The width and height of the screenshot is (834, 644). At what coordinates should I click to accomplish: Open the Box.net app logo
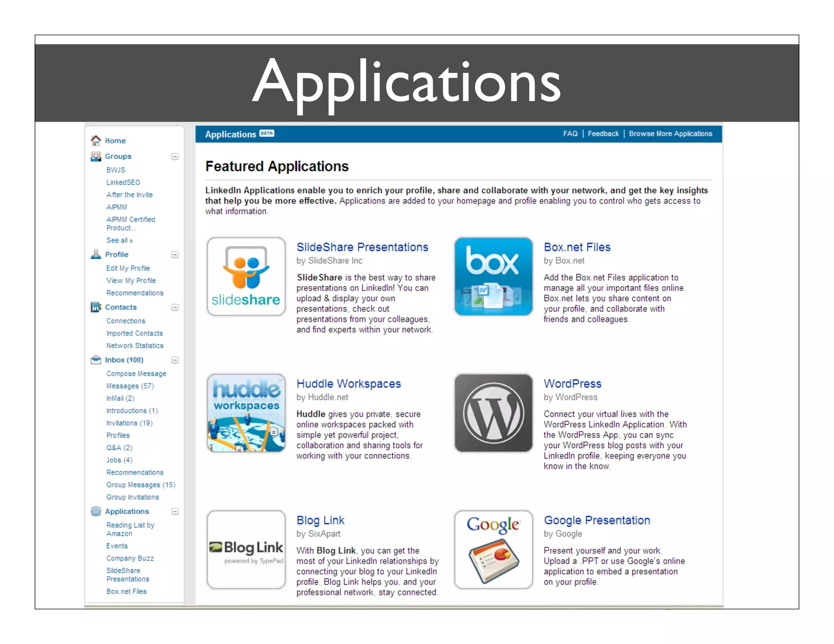point(494,277)
